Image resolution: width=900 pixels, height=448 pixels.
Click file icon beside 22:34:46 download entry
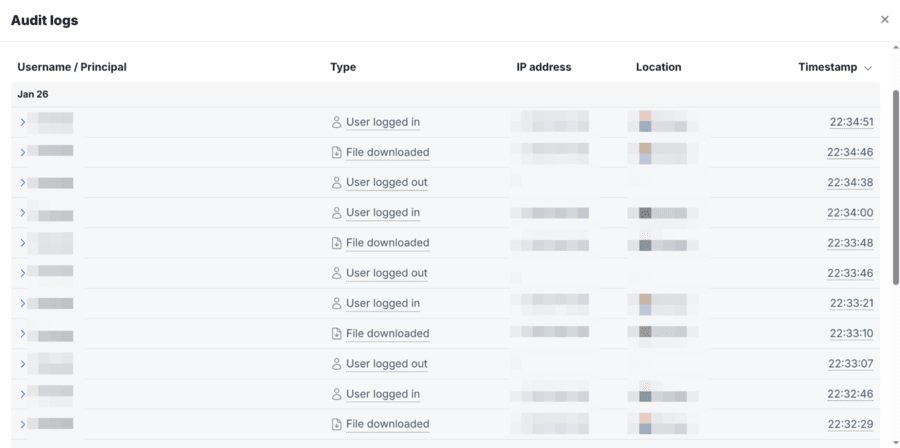(x=336, y=153)
